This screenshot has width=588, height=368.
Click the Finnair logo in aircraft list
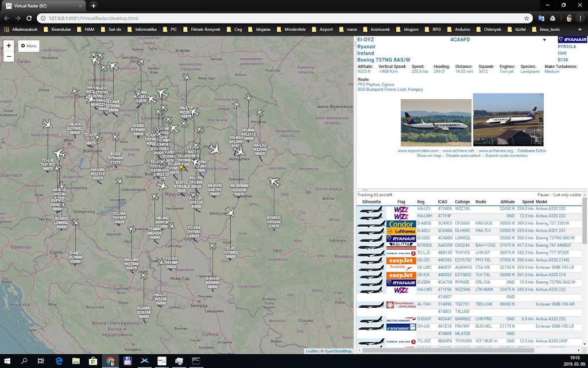pos(401,327)
